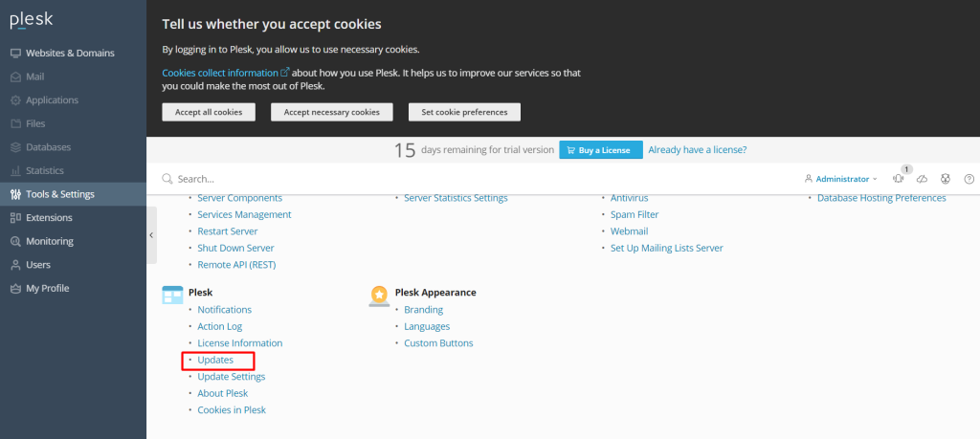980x439 pixels.
Task: Click the Buy a License button
Action: pos(601,150)
